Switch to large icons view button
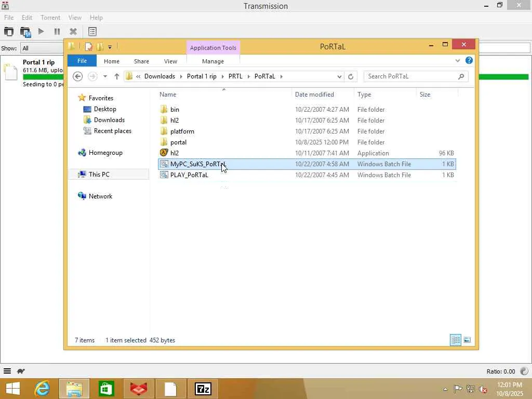This screenshot has width=532, height=399. (x=467, y=340)
